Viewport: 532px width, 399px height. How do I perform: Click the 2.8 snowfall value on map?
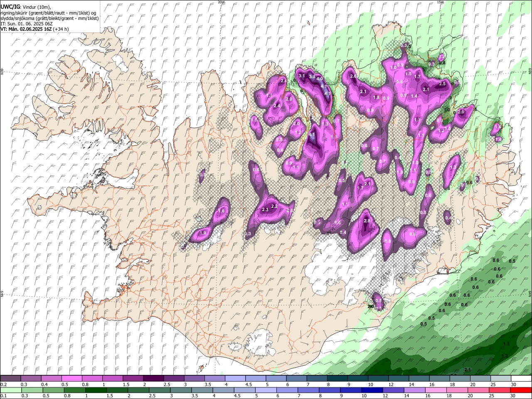[367, 221]
